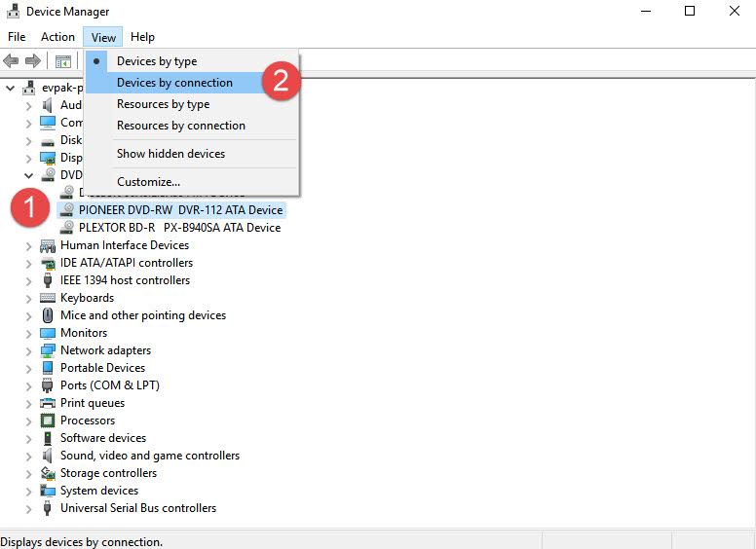Image resolution: width=756 pixels, height=549 pixels.
Task: Click the Universal Serial Bus controllers icon
Action: point(48,508)
